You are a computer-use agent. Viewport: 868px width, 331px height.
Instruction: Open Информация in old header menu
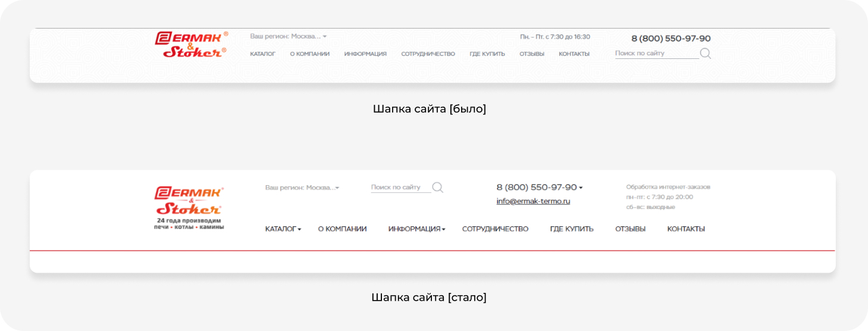click(365, 54)
